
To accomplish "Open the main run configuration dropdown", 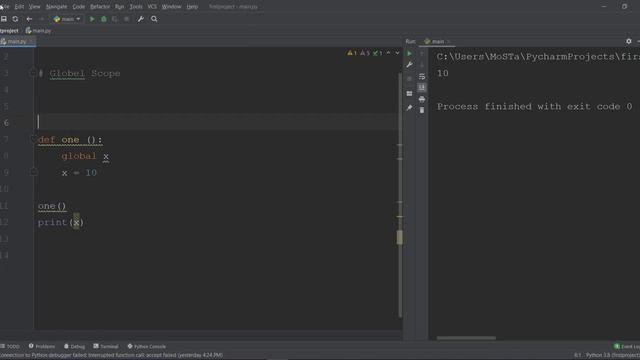I will [x=67, y=19].
